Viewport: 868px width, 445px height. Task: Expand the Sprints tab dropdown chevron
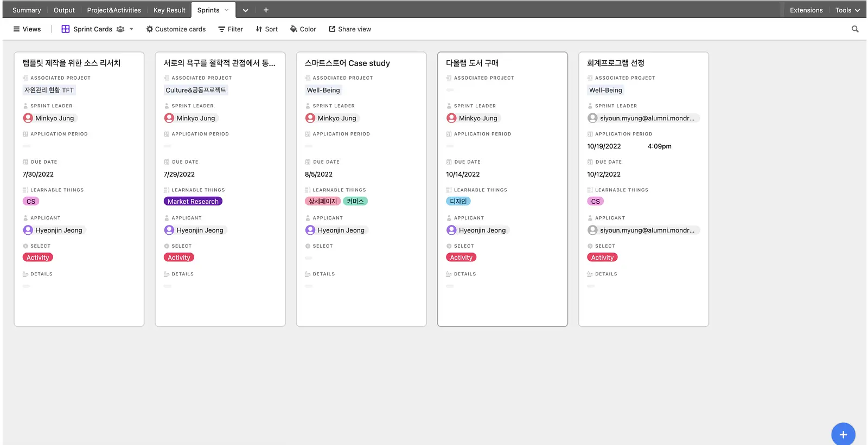click(x=227, y=10)
